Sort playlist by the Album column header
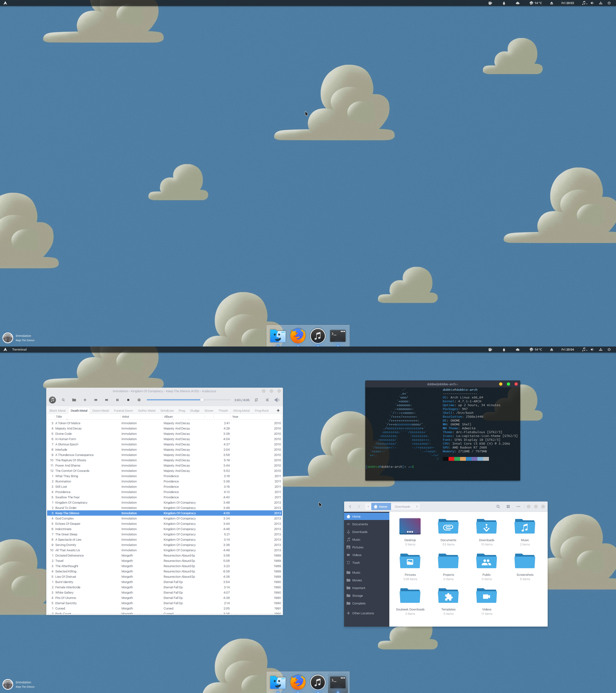Image resolution: width=616 pixels, height=693 pixels. coord(183,417)
